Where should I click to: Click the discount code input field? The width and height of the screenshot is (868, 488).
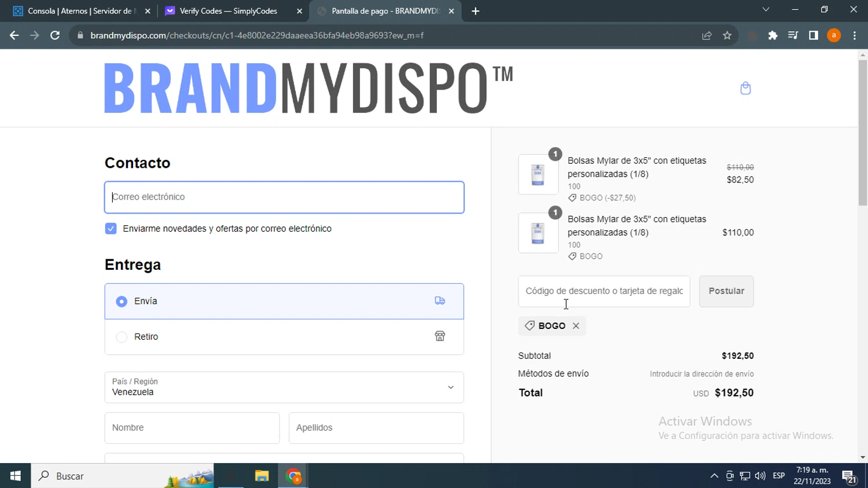coord(604,291)
